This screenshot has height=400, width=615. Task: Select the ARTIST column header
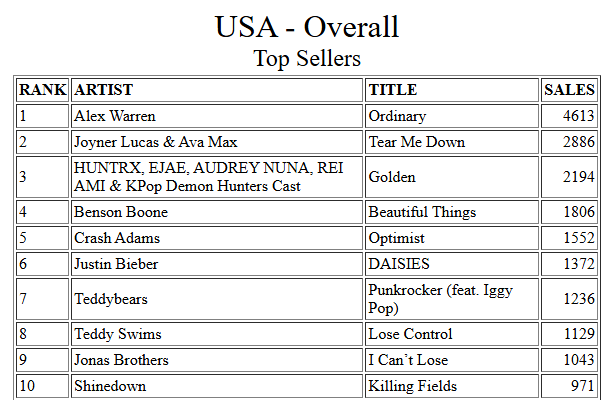coord(217,90)
